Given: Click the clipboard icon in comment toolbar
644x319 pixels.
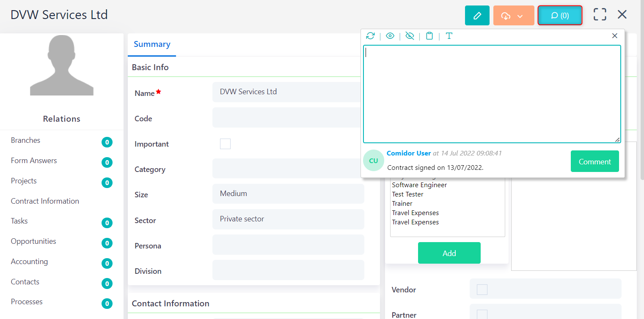Looking at the screenshot, I should point(429,36).
